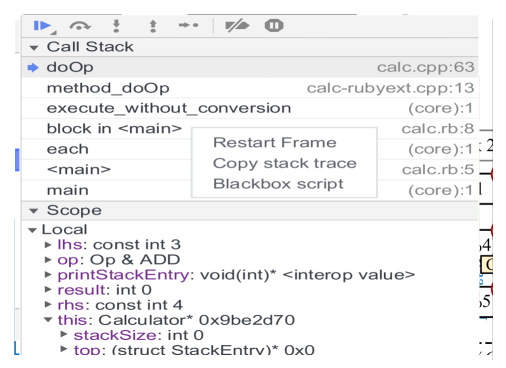
Task: Choose Restart Frame from context menu
Action: tap(275, 143)
